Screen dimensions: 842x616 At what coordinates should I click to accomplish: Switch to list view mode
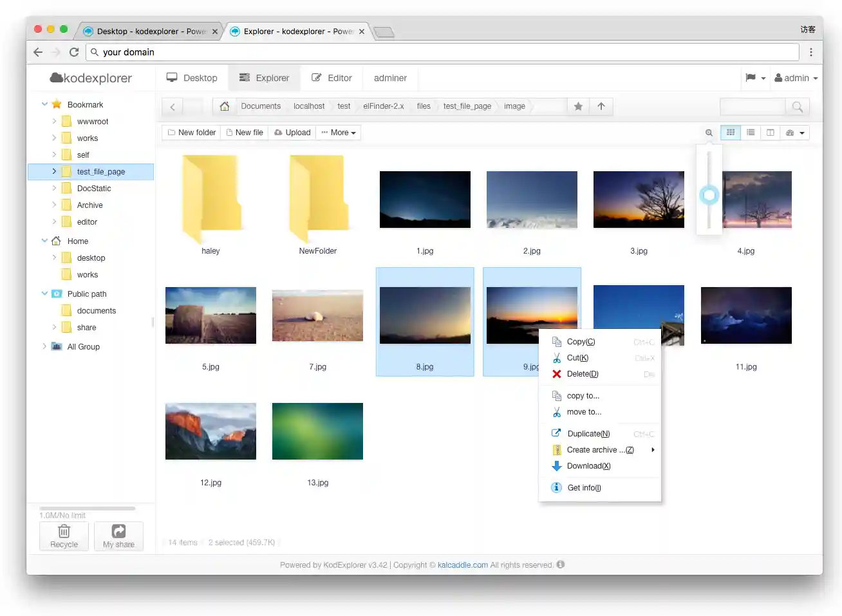[751, 133]
